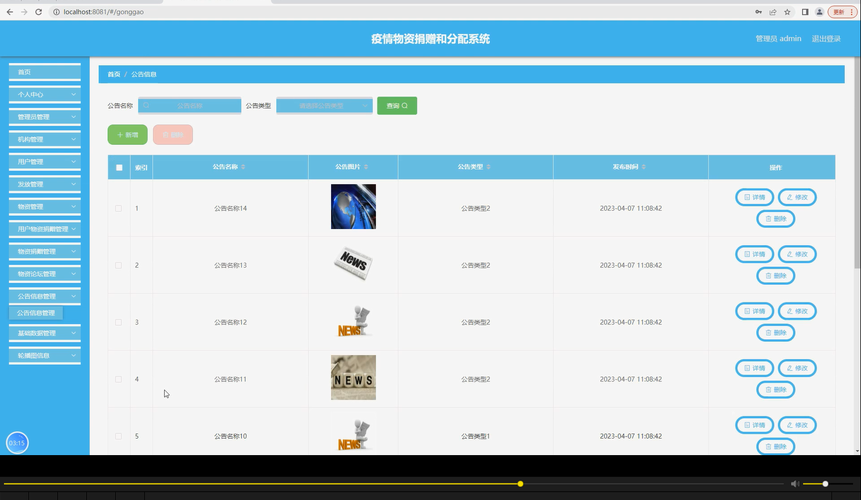Screen dimensions: 861x500
Task: Click the 更新 browser update button
Action: [842, 12]
